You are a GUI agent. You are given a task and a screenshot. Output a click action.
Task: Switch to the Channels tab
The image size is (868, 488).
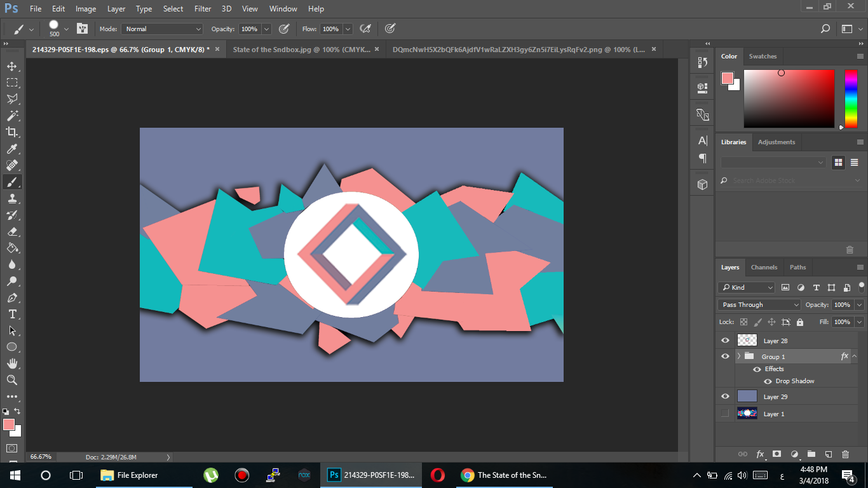tap(764, 267)
